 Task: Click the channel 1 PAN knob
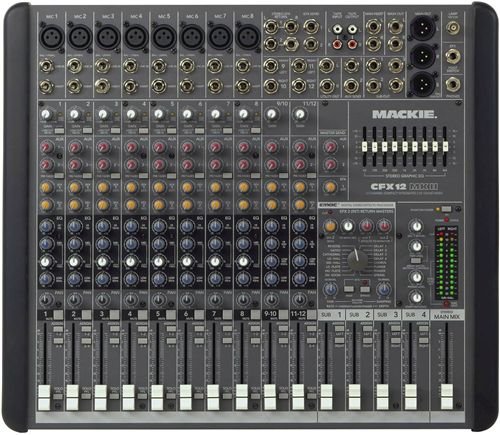pyautogui.click(x=46, y=300)
